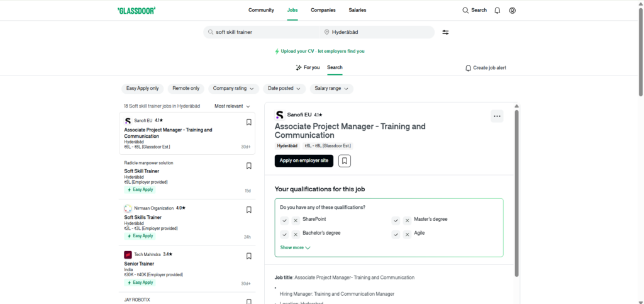Click the Tech Mahindra logo
Viewport: 644px width, 304px height.
[128, 255]
